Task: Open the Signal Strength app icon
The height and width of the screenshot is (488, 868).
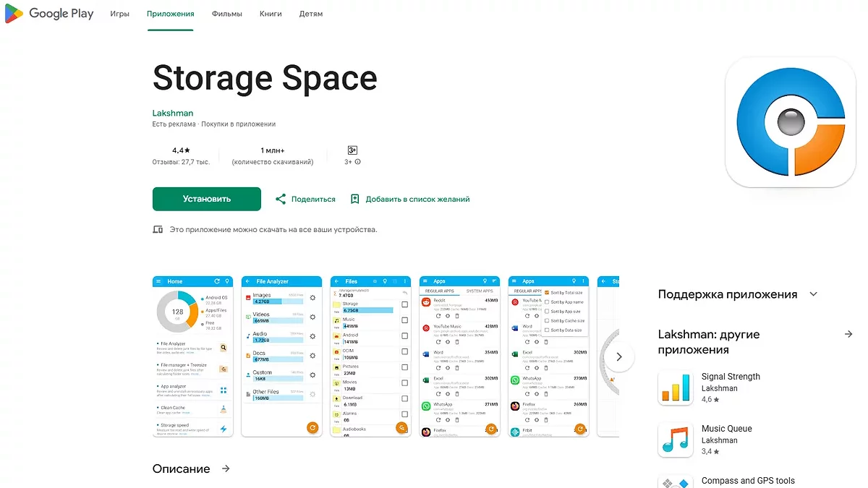Action: (x=675, y=388)
